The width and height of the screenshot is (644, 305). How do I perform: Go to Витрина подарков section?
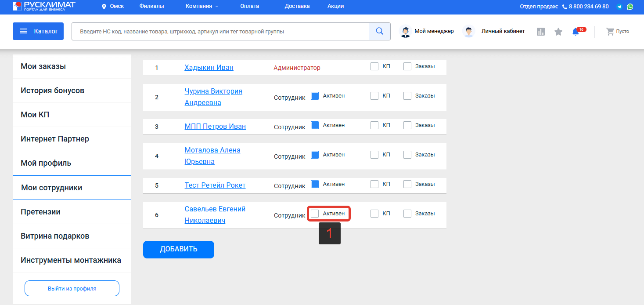[72, 236]
